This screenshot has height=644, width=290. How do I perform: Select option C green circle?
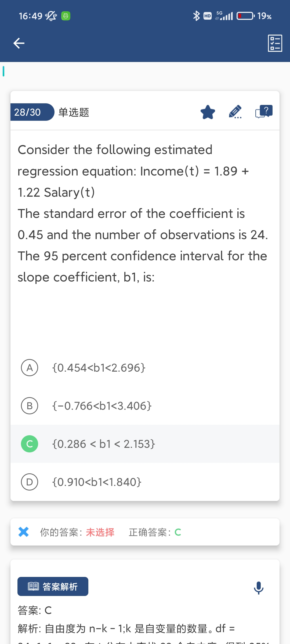pos(30,444)
